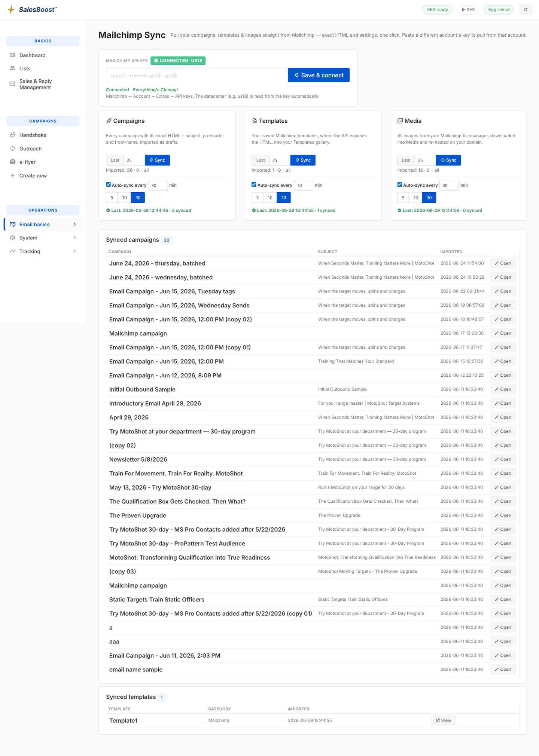Open Outreach in the sidebar
539x756 pixels.
[30, 149]
